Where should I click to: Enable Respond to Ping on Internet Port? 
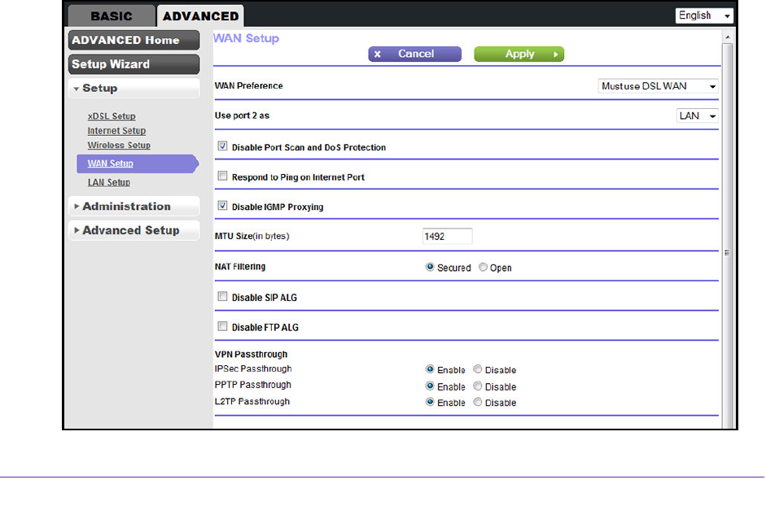click(x=222, y=177)
